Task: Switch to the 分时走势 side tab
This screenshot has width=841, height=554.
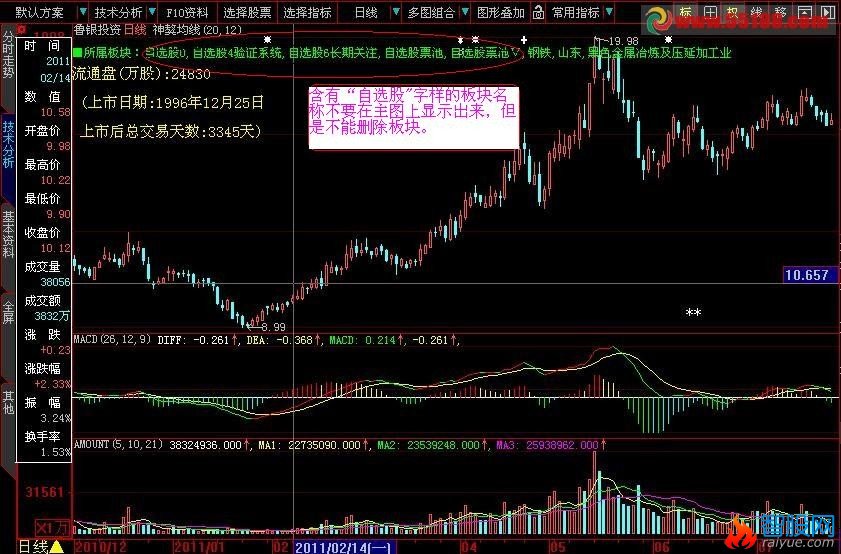Action: tap(8, 62)
